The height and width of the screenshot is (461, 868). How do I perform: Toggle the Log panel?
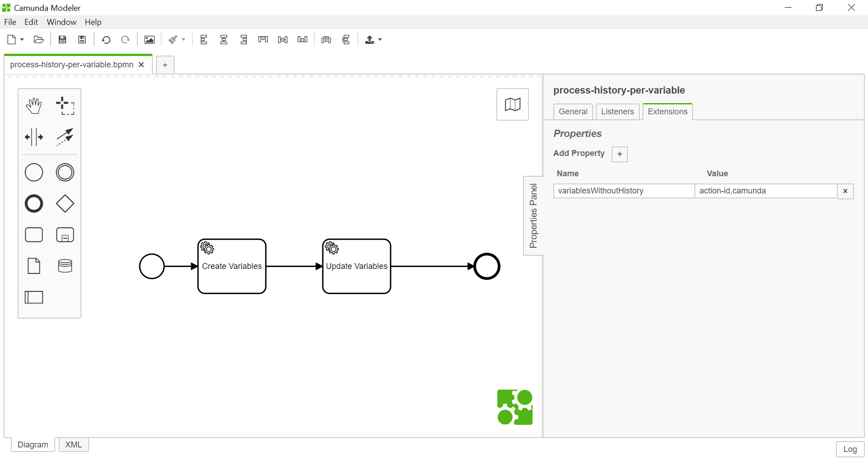[850, 449]
